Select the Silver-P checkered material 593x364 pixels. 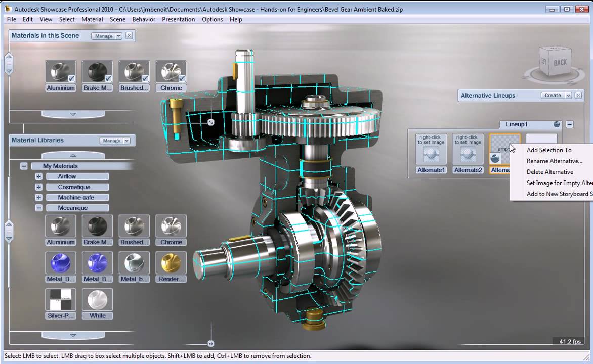coord(60,299)
